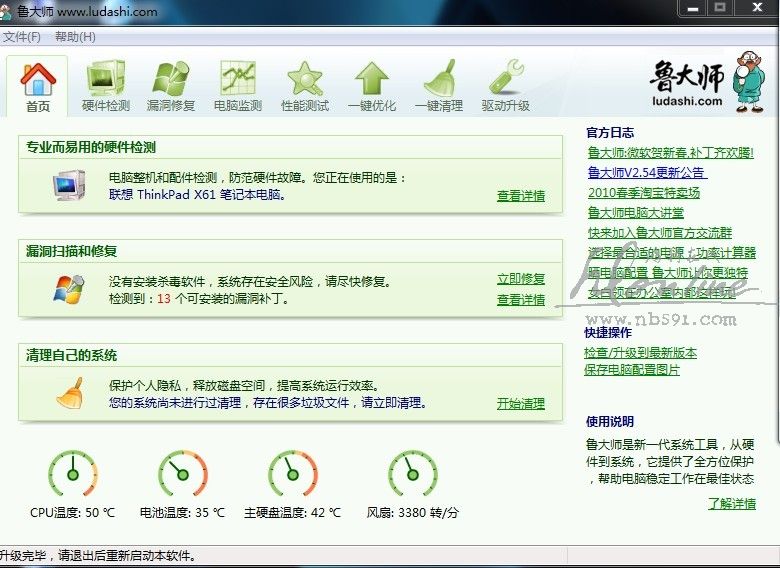Click 查看详情 link in hardware detection section
780x568 pixels.
click(521, 196)
